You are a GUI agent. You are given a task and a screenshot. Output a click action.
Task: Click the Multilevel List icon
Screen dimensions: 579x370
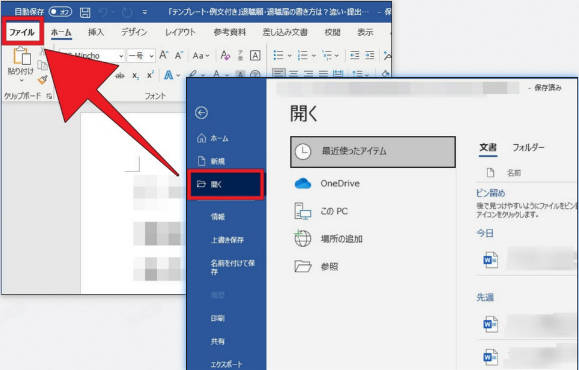point(327,56)
